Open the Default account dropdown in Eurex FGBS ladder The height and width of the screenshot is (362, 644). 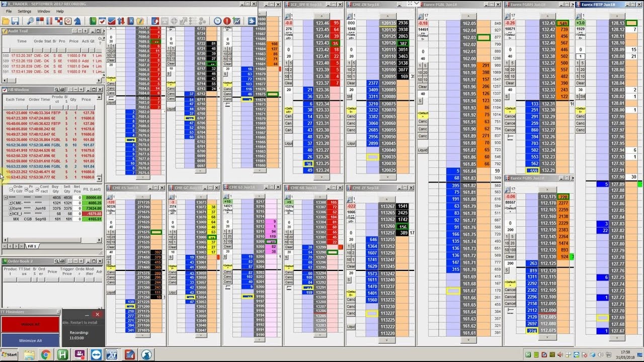pyautogui.click(x=510, y=284)
